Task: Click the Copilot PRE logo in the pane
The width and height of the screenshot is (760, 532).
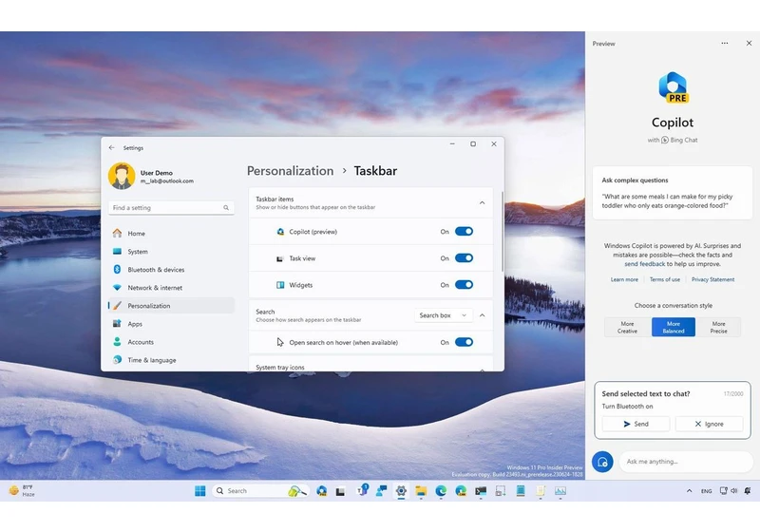Action: (674, 87)
